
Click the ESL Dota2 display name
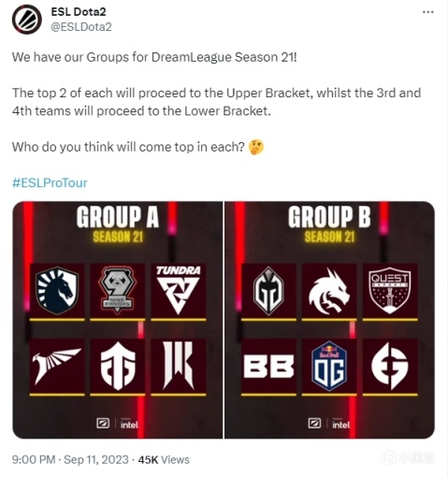click(79, 12)
